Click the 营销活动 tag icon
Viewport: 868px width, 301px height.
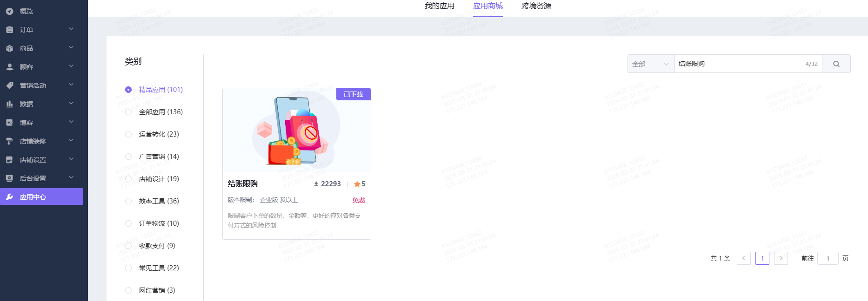pyautogui.click(x=9, y=85)
